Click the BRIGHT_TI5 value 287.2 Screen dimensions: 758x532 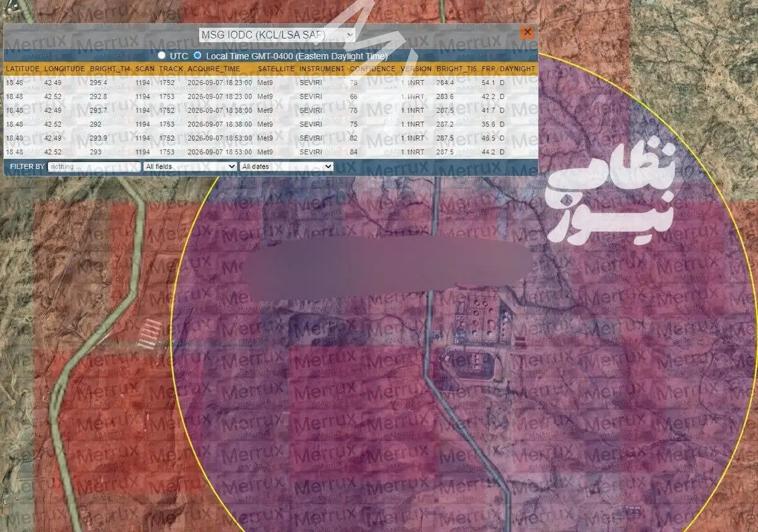(x=445, y=124)
